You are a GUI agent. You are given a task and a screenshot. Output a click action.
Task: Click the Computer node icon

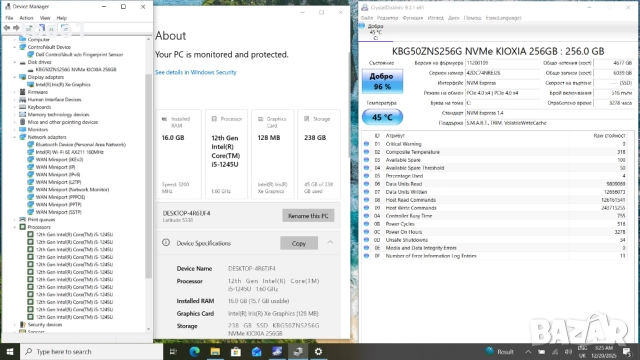click(x=22, y=40)
